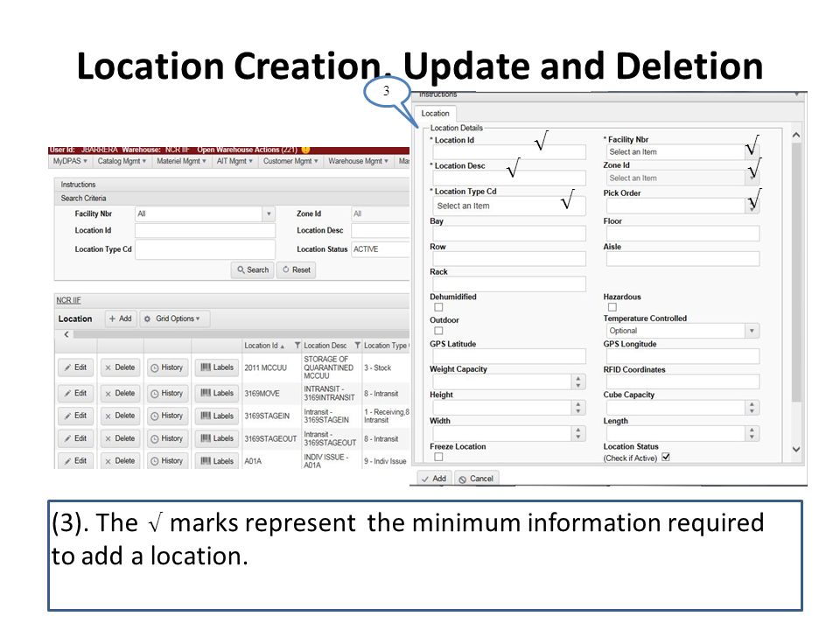
Task: Open Location Type Cd dropdown in dialog
Action: click(x=508, y=206)
